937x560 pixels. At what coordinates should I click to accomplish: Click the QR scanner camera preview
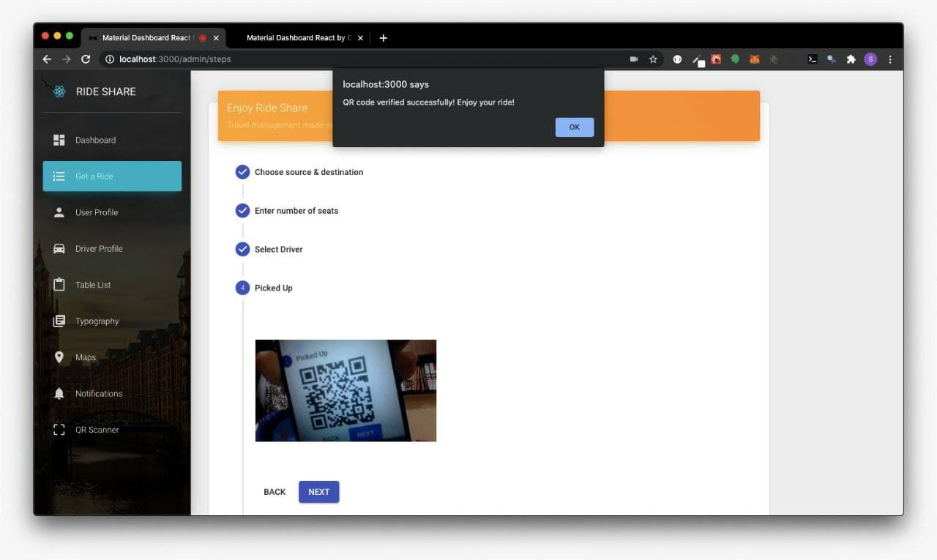[346, 391]
